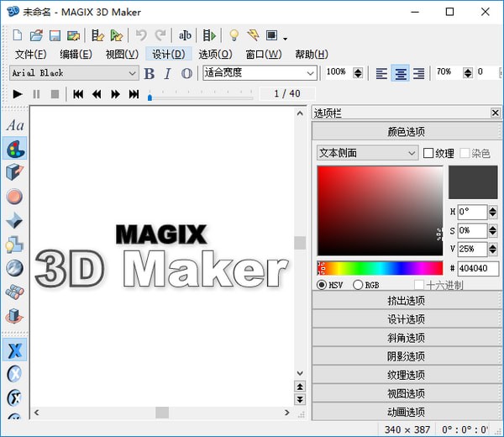Play the animation
Viewport: 504px width, 437px height.
click(x=18, y=94)
